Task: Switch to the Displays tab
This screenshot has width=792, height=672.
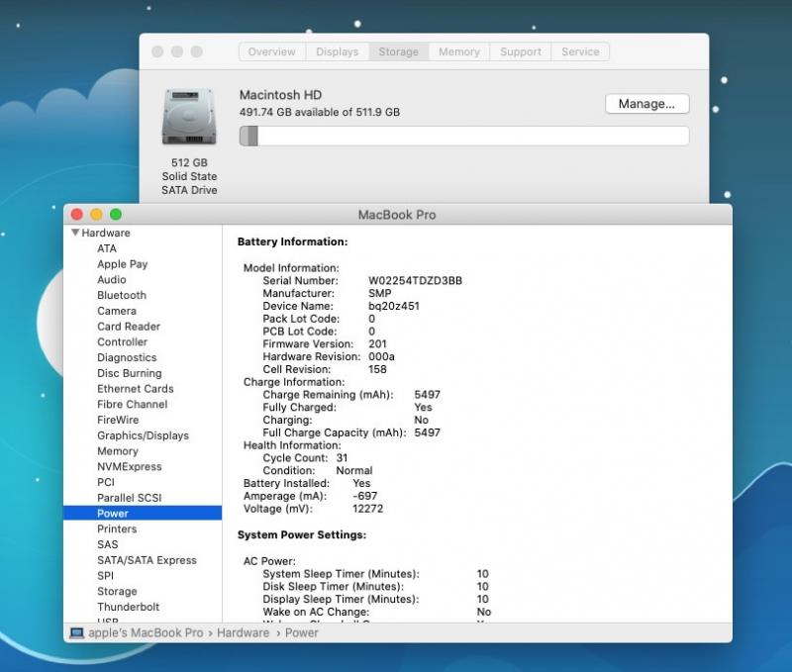Action: point(337,51)
